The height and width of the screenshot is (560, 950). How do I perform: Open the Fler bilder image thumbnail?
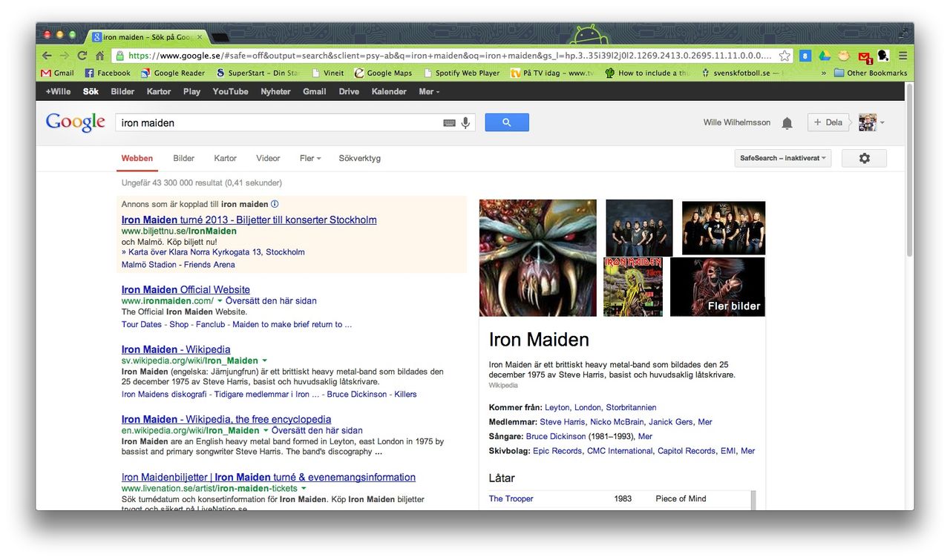tap(717, 286)
